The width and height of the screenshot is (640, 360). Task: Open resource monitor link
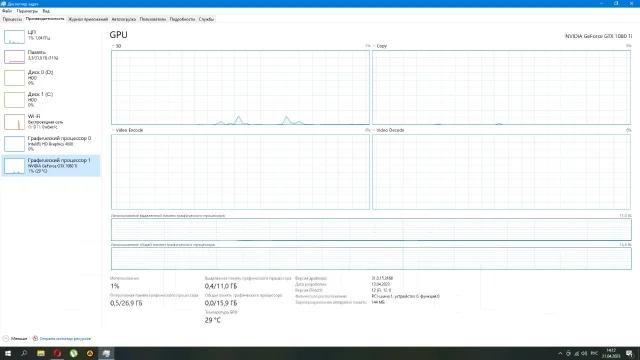[x=65, y=338]
